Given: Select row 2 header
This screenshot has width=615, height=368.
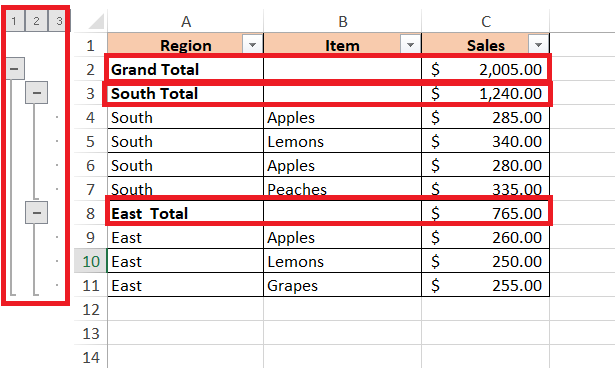Looking at the screenshot, I should (91, 69).
